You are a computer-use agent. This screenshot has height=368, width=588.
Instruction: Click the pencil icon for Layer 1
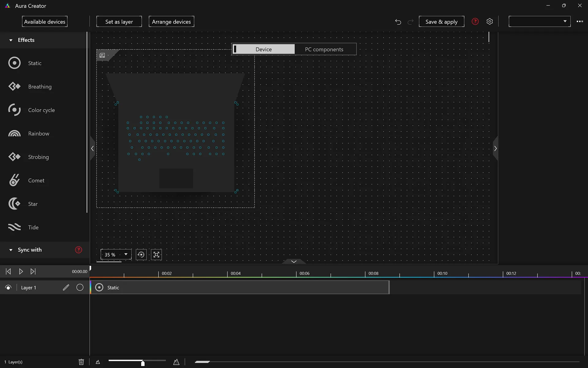click(66, 287)
